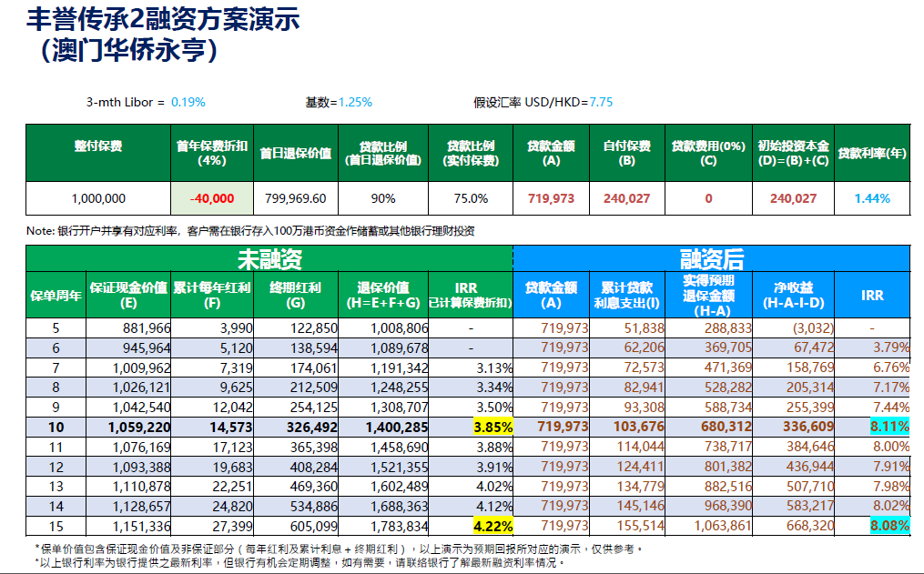The image size is (924, 574).
Task: Click the 75.0% loan ratio cell
Action: click(x=471, y=199)
